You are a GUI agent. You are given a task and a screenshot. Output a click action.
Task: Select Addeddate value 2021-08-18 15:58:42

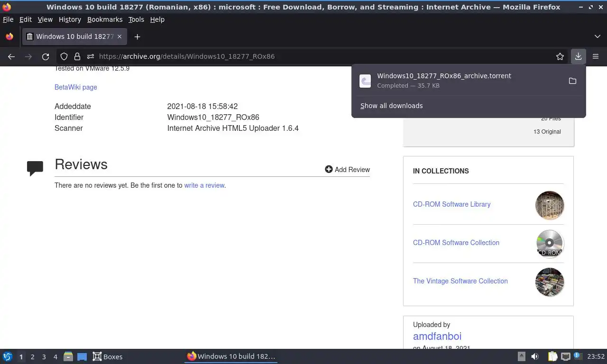(202, 106)
